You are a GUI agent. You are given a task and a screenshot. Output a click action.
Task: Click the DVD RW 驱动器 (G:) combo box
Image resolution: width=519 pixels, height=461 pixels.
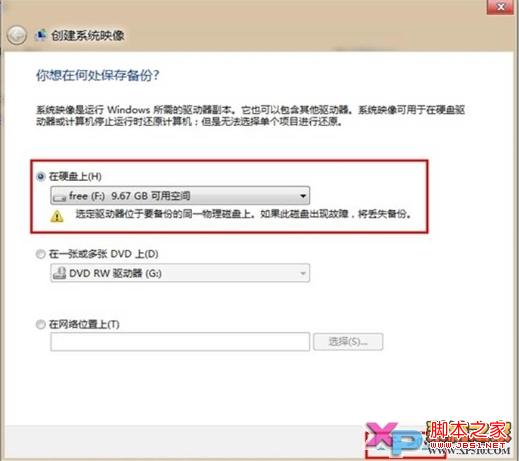[x=180, y=273]
